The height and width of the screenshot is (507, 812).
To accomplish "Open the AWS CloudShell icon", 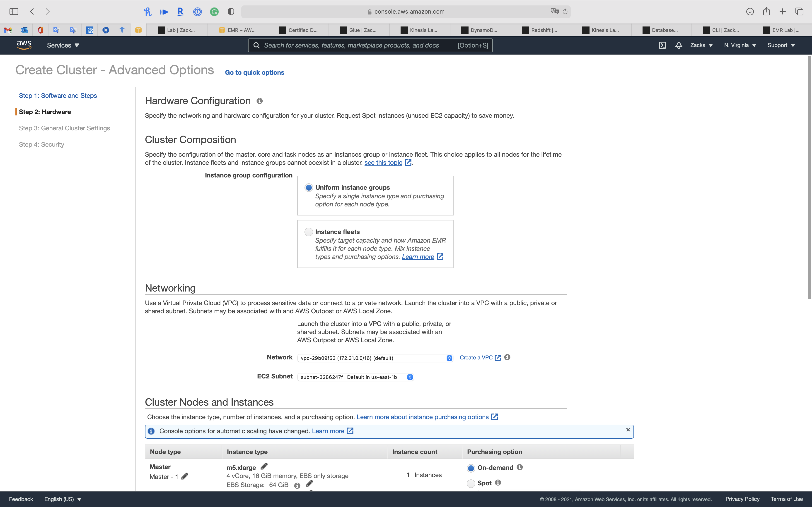I will pos(662,45).
